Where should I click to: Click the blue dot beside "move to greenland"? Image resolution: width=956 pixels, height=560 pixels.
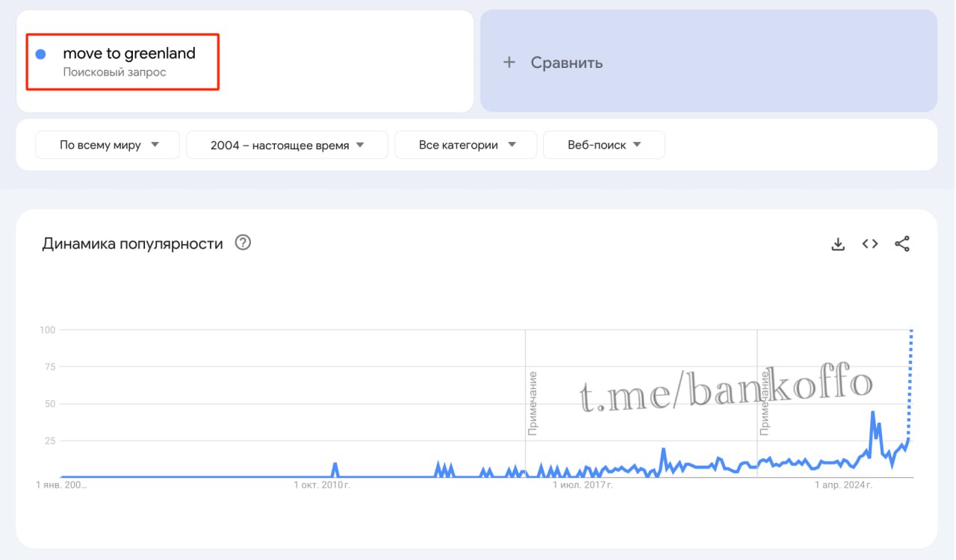41,54
